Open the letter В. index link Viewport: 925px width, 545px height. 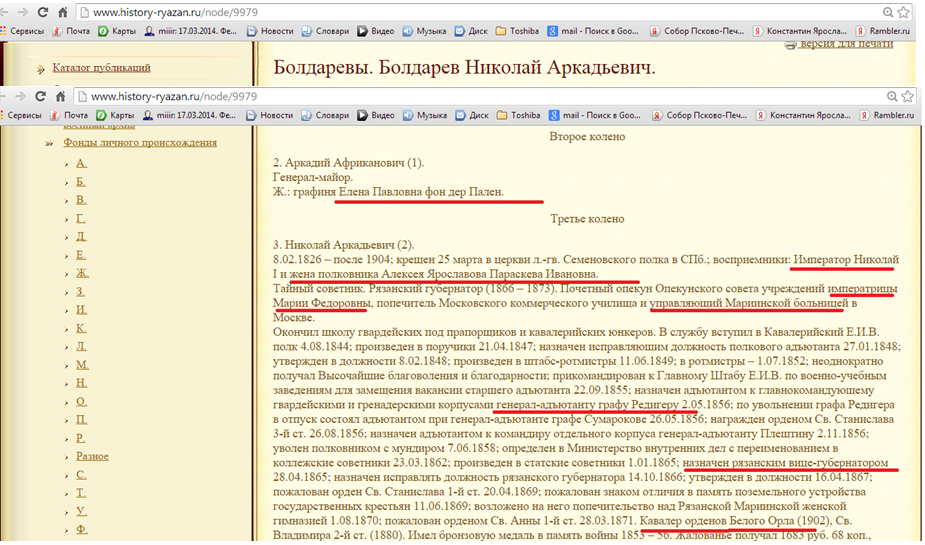point(81,200)
